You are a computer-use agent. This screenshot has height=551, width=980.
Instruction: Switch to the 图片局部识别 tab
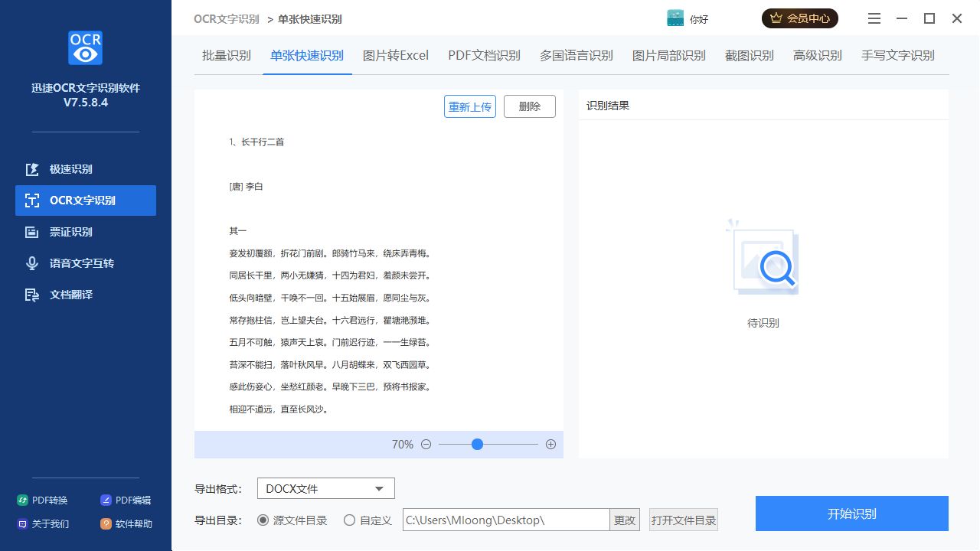pos(669,55)
